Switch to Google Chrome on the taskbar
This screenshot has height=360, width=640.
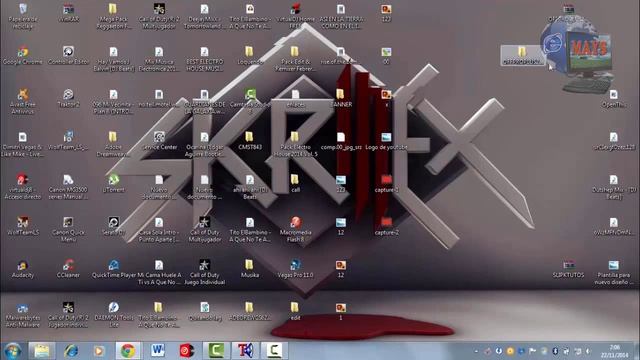pyautogui.click(x=128, y=351)
